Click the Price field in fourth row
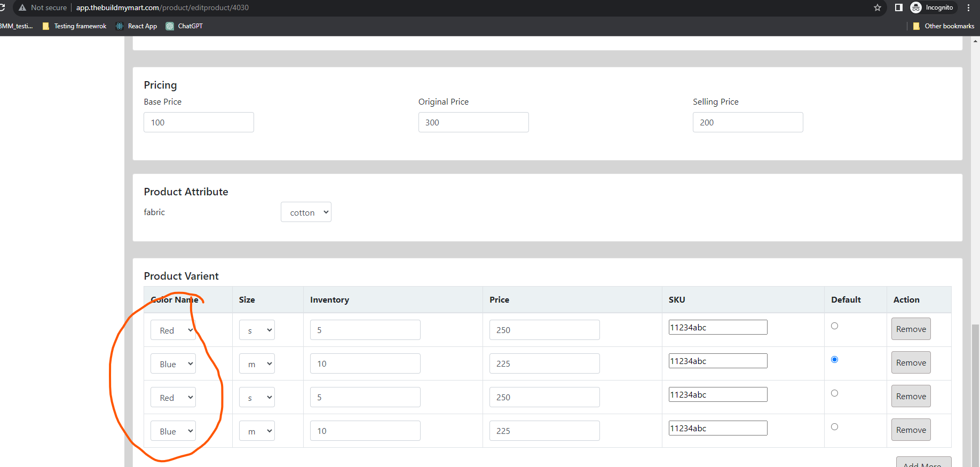Viewport: 980px width, 467px height. (544, 431)
